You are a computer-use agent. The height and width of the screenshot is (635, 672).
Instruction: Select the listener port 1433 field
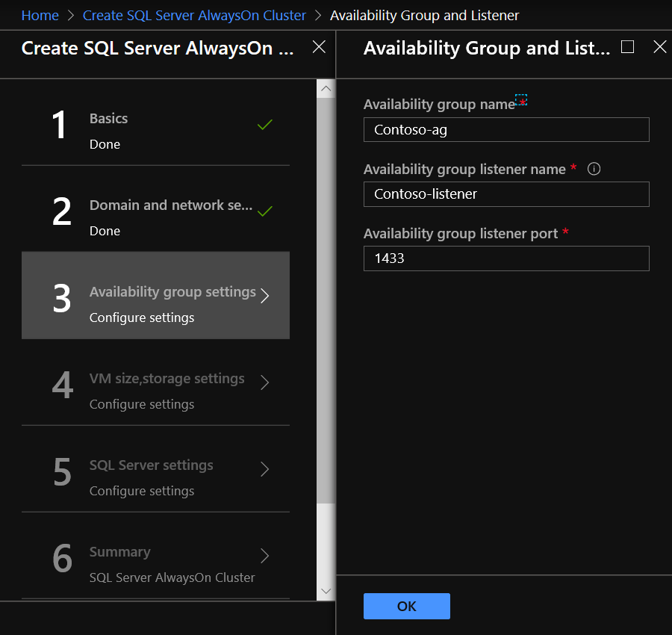pyautogui.click(x=506, y=258)
